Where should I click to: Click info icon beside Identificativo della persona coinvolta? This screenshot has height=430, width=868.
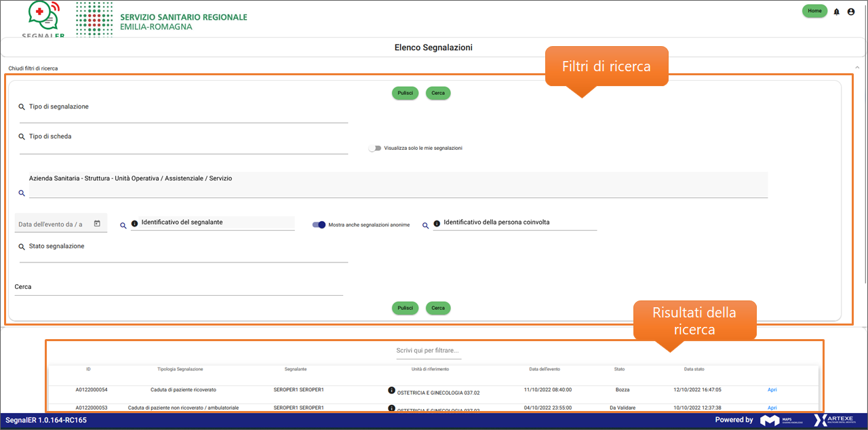point(437,224)
